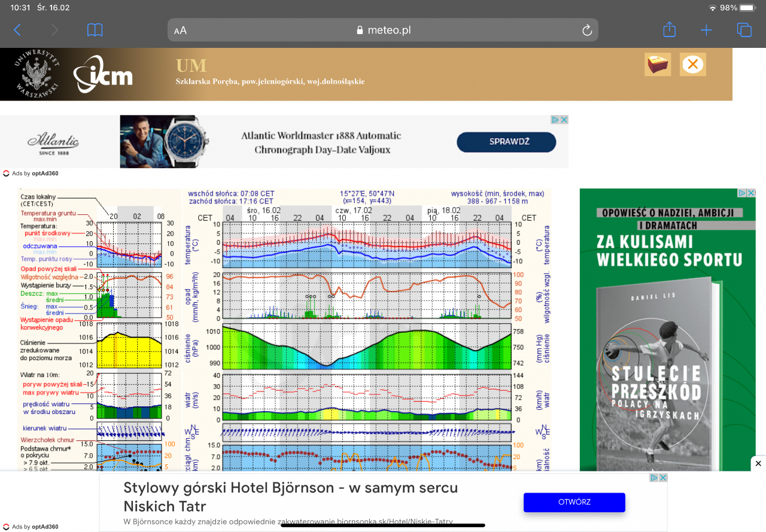Image resolution: width=766 pixels, height=532 pixels.
Task: Close the Atlantic ad with X icon
Action: (564, 120)
